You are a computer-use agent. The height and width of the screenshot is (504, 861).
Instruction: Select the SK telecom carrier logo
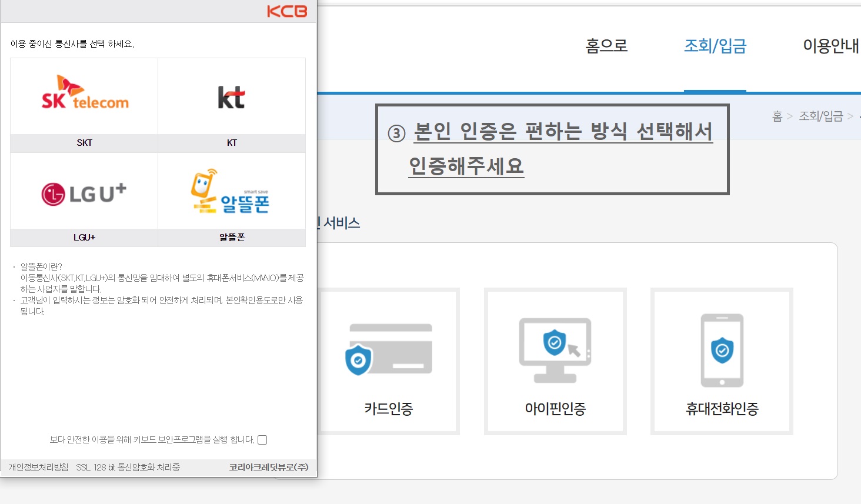click(85, 93)
